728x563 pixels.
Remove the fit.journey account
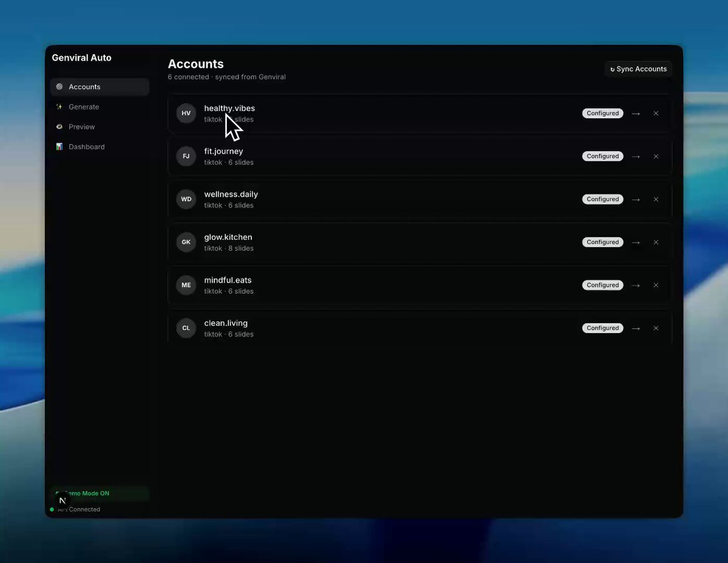(656, 157)
